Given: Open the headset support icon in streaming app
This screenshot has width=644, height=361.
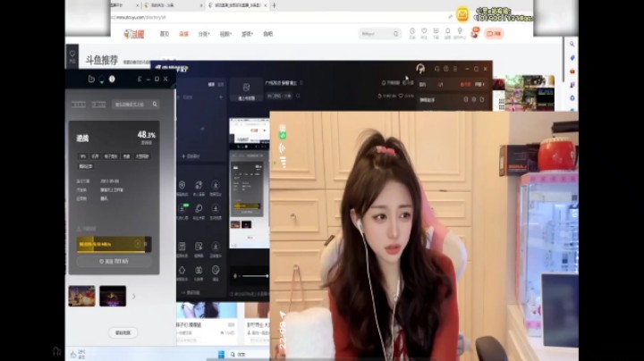Looking at the screenshot, I should pyautogui.click(x=437, y=69).
